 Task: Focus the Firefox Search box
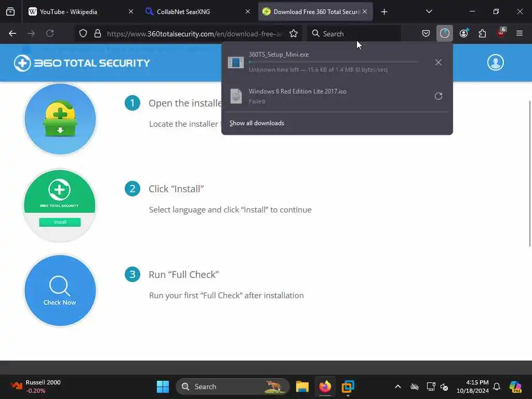[353, 34]
